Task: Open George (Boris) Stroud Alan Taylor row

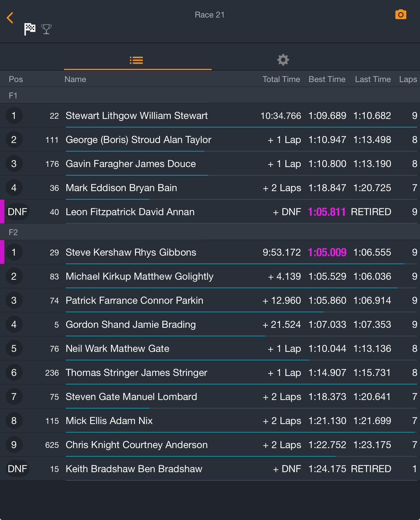Action: pyautogui.click(x=210, y=140)
